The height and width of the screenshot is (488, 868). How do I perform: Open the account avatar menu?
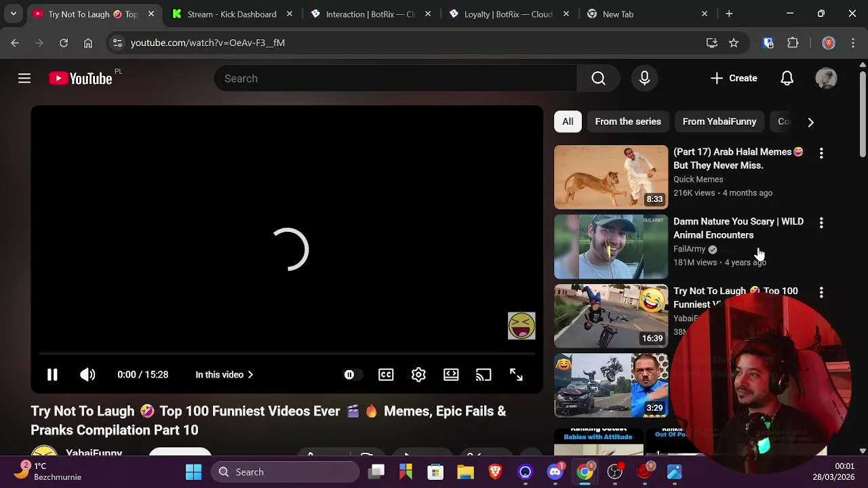click(826, 79)
